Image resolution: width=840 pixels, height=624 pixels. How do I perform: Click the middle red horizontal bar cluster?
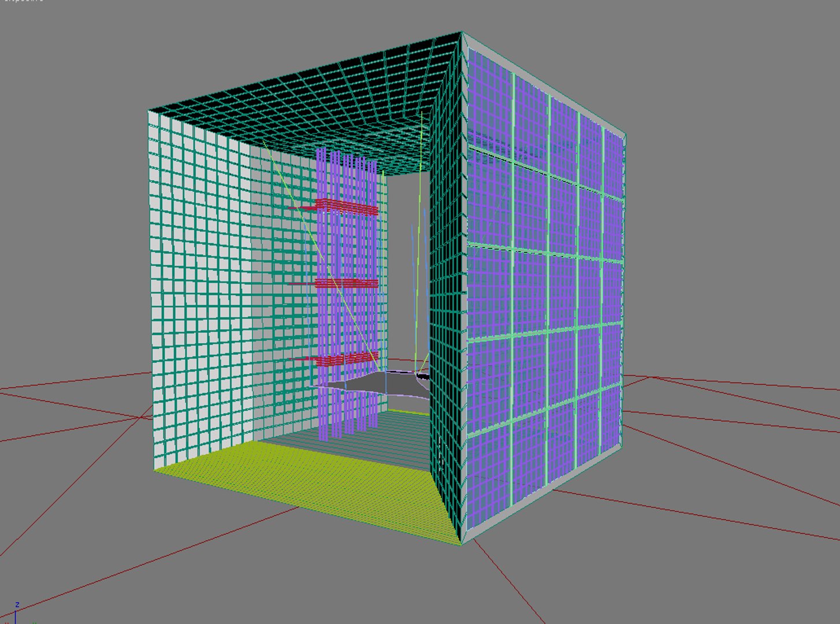(x=334, y=283)
